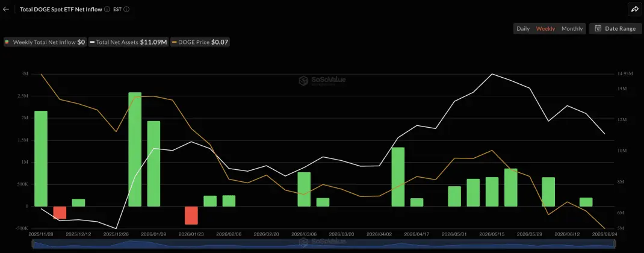
Task: Click left handle of range slider
Action: click(33, 243)
